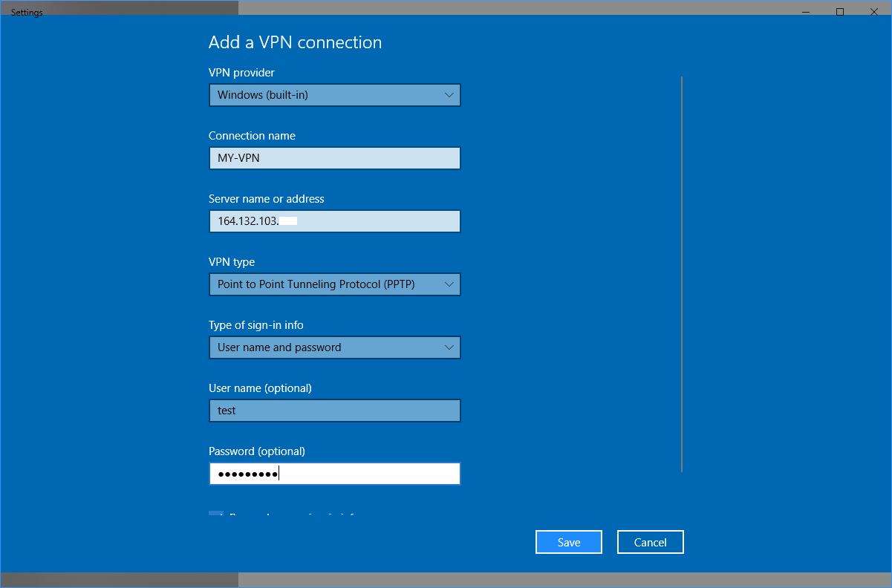Maximize the Settings window

coord(840,12)
